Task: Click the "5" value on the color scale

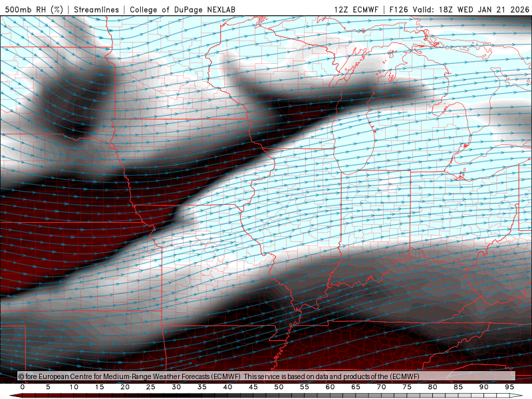Action: point(48,387)
